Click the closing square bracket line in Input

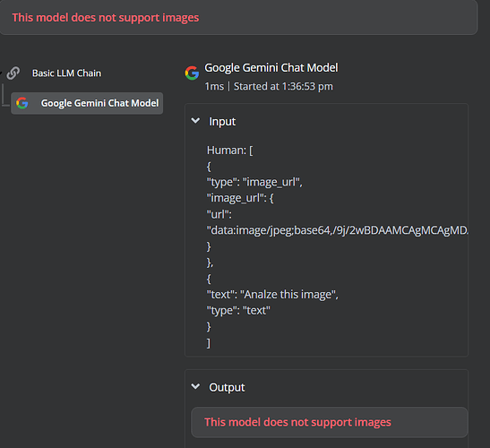click(x=209, y=343)
